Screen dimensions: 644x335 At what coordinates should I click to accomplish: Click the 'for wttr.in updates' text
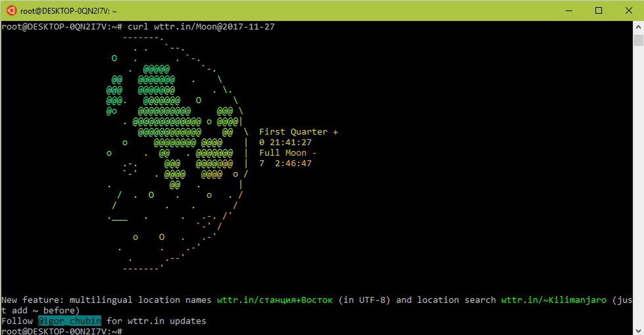pos(156,321)
